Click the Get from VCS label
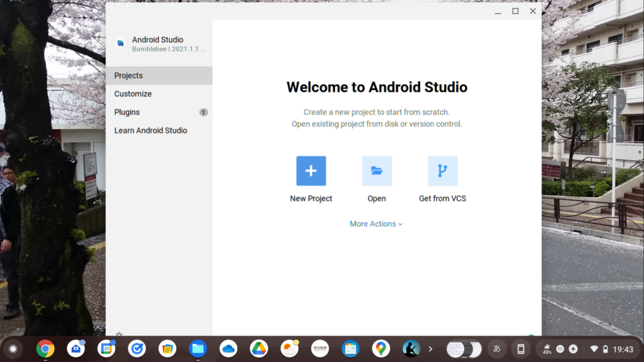 tap(442, 199)
